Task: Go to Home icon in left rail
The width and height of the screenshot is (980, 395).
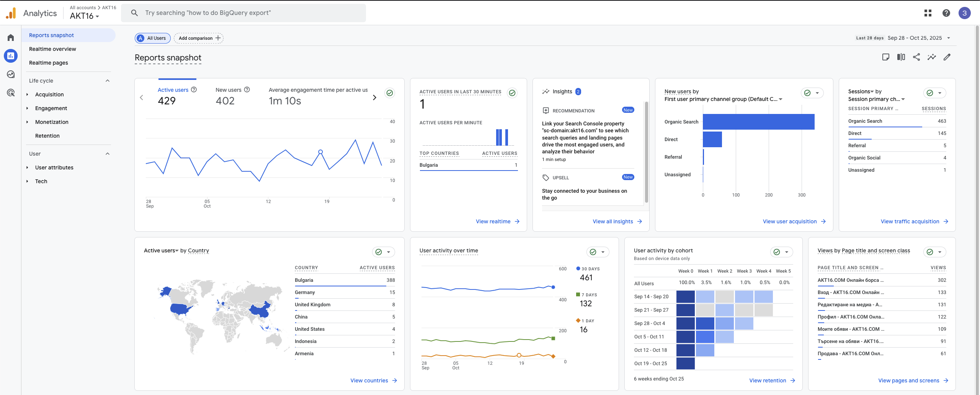Action: click(x=11, y=37)
